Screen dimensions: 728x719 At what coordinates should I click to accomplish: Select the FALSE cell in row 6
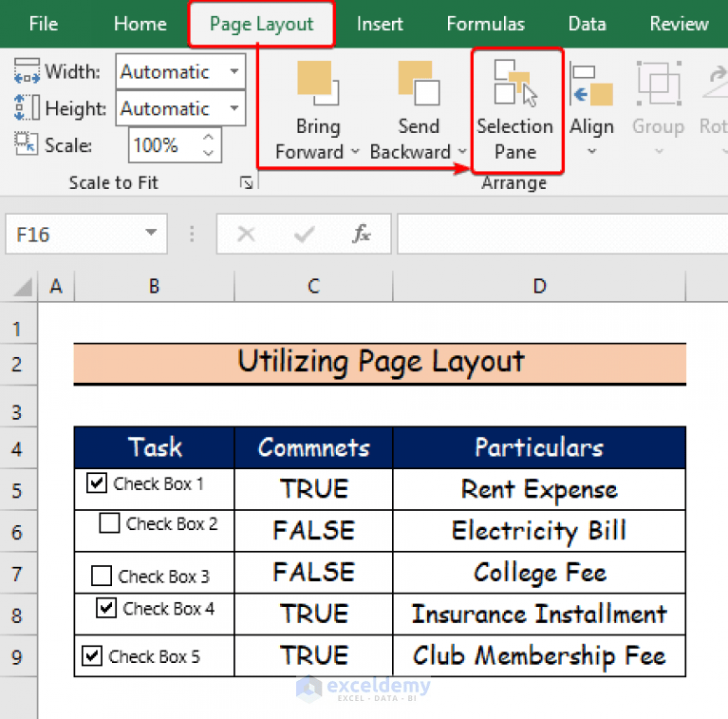313,530
